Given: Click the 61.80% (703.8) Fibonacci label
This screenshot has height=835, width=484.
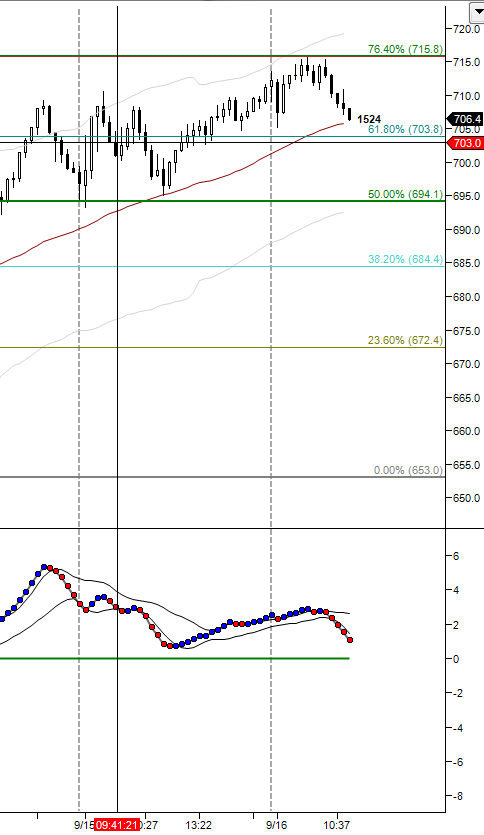Looking at the screenshot, I should (405, 129).
